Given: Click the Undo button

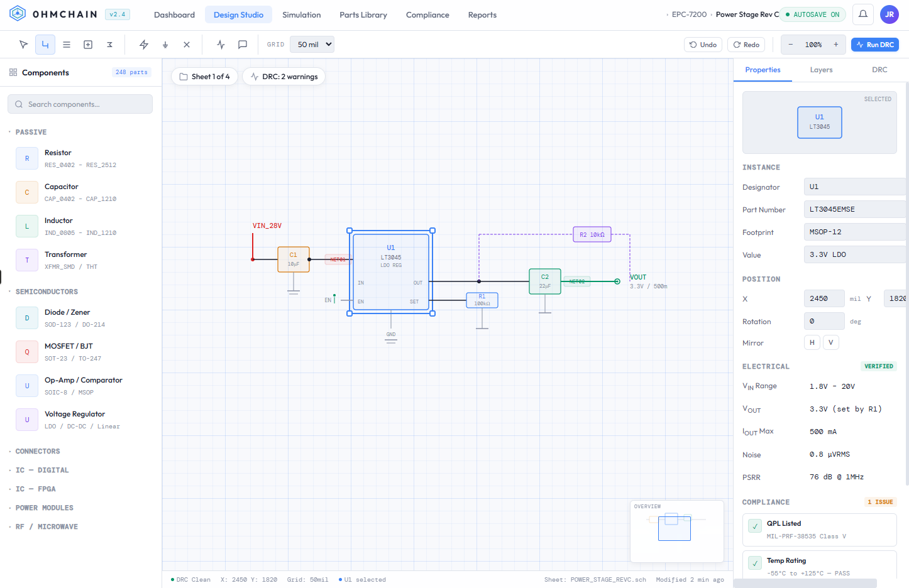Looking at the screenshot, I should click(x=703, y=45).
